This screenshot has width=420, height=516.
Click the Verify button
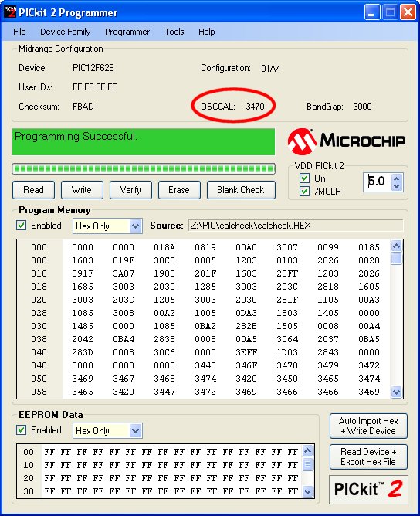point(130,190)
